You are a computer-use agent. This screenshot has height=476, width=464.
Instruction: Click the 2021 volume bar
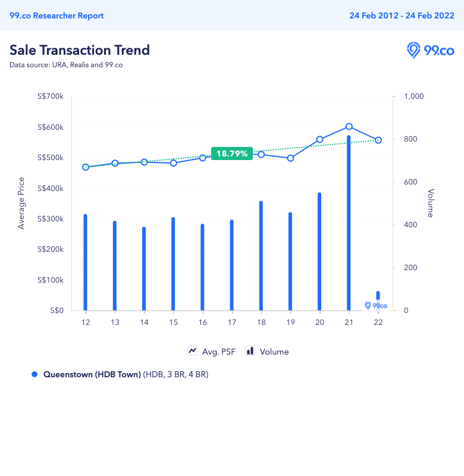coord(349,223)
